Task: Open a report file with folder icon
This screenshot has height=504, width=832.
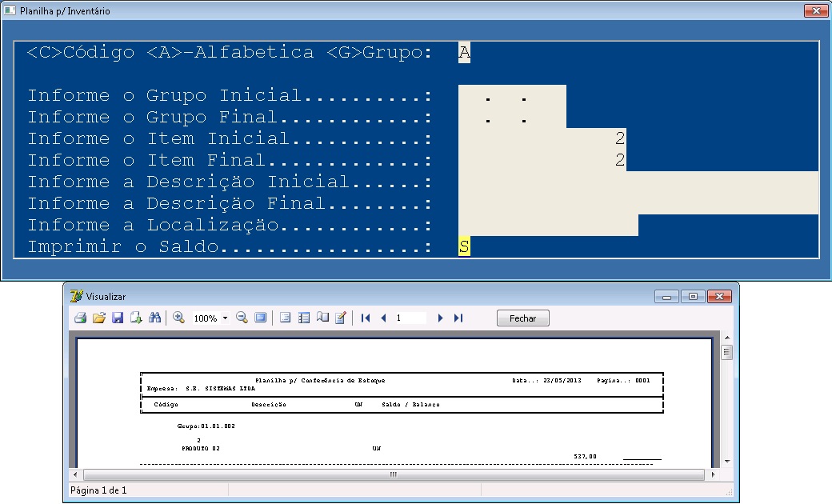Action: click(x=98, y=318)
